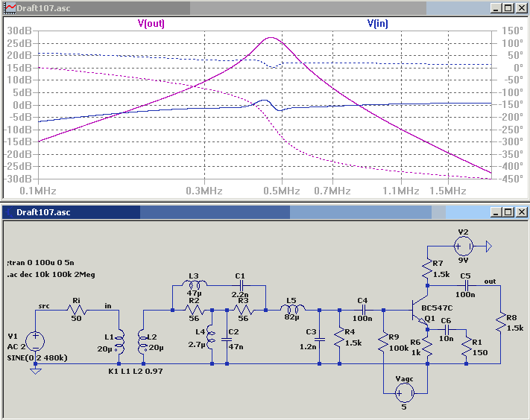
Task: Click the -450° phase axis label
Action: 510,179
